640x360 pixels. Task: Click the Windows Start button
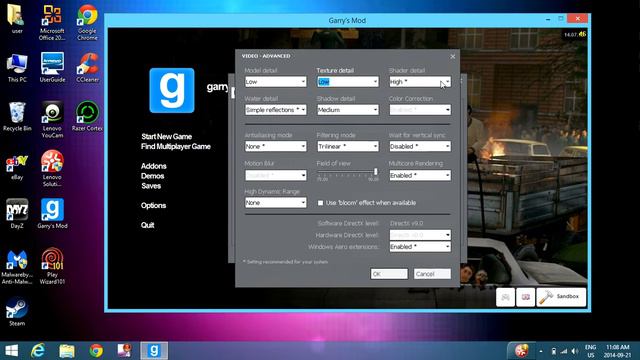pos(11,351)
